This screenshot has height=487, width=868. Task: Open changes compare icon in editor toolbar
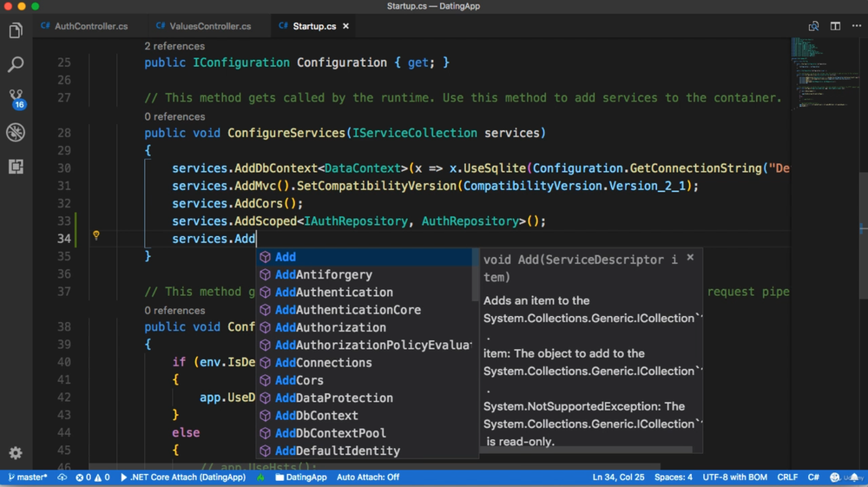pyautogui.click(x=813, y=26)
